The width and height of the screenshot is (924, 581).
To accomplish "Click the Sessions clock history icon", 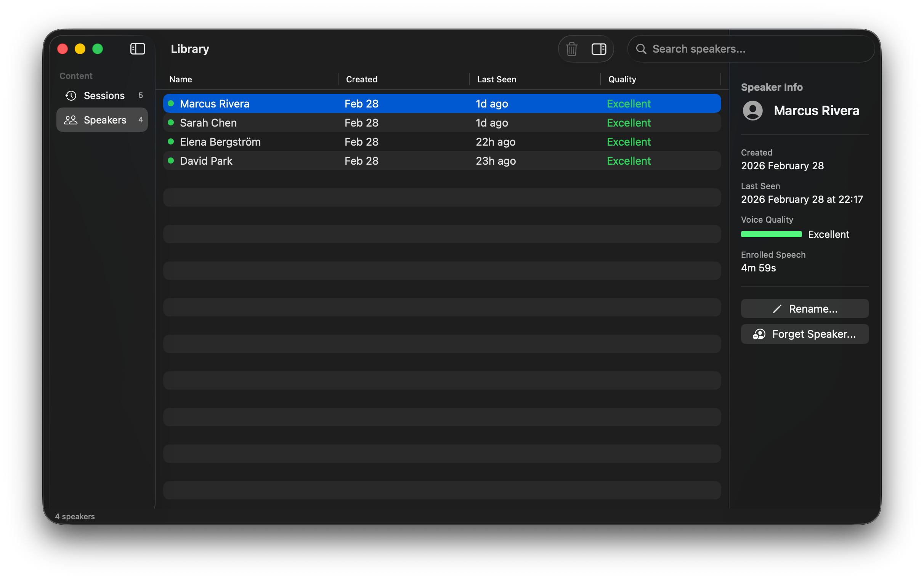I will click(71, 96).
